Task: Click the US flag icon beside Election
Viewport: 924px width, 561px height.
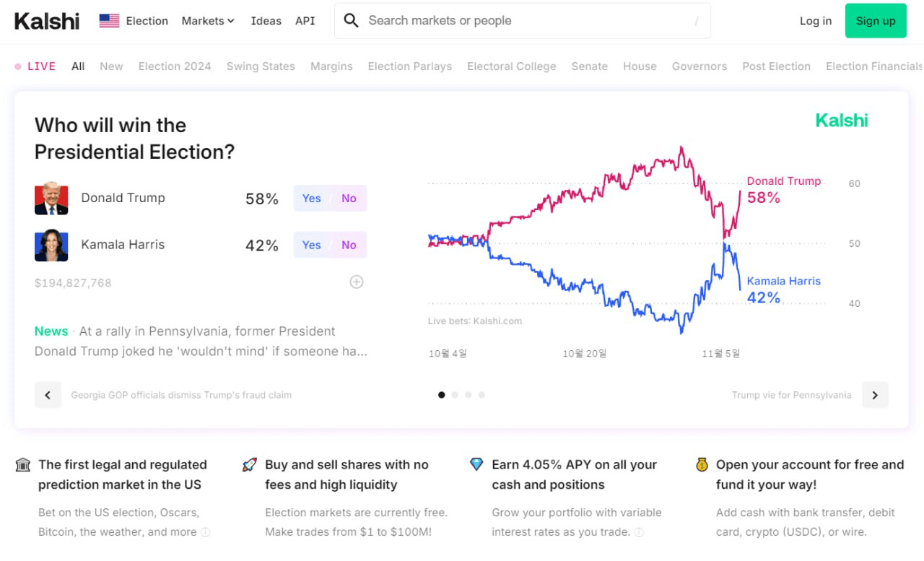Action: pyautogui.click(x=109, y=21)
